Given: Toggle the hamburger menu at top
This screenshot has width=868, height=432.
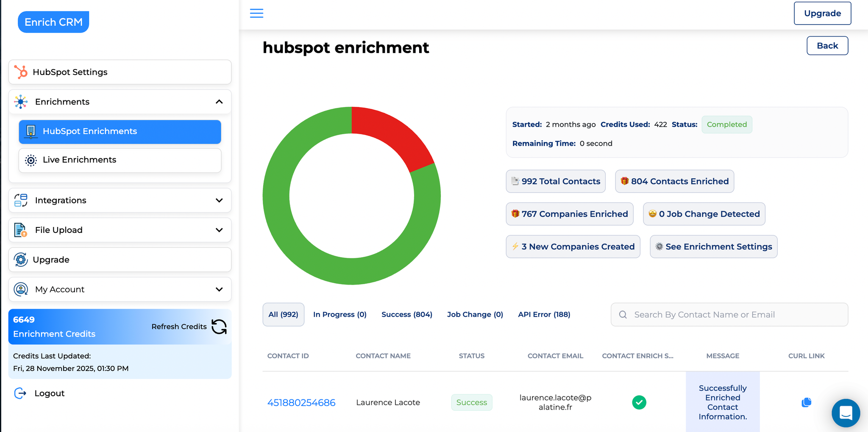Looking at the screenshot, I should pyautogui.click(x=256, y=13).
